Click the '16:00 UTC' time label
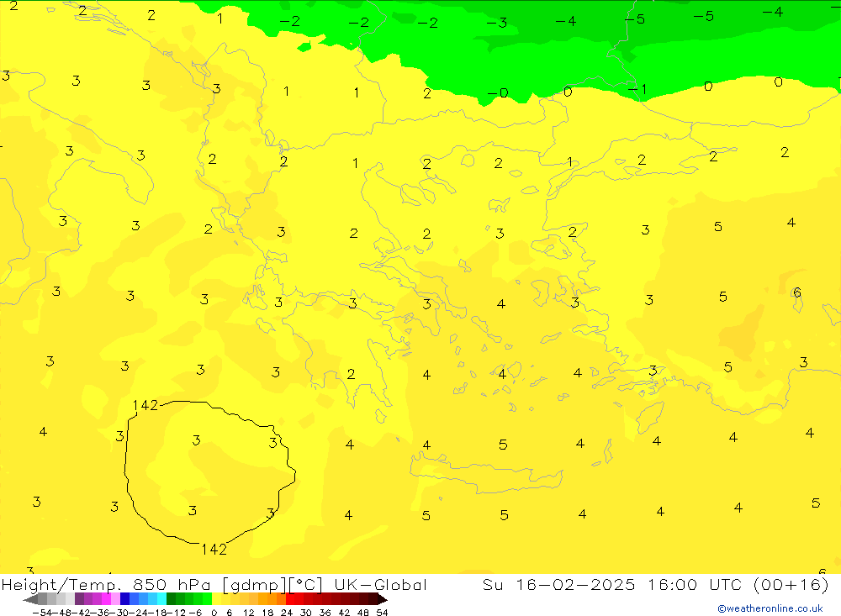 tap(695, 585)
